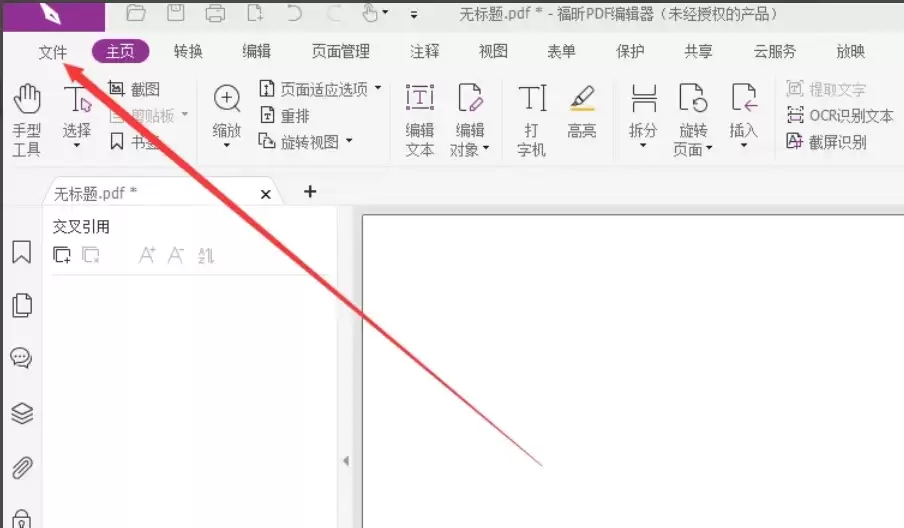The height and width of the screenshot is (528, 904).
Task: Expand the page fit options dropdown
Action: click(x=378, y=88)
